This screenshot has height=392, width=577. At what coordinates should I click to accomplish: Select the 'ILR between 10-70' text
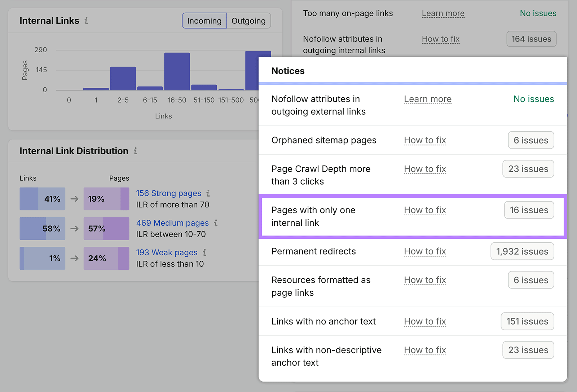[x=171, y=234]
